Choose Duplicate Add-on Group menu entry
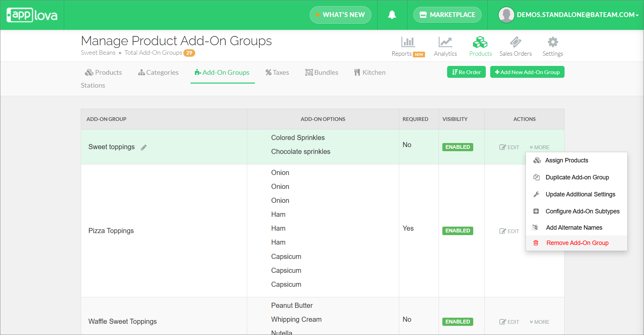Screen dimensions: 644x335 (x=576, y=177)
